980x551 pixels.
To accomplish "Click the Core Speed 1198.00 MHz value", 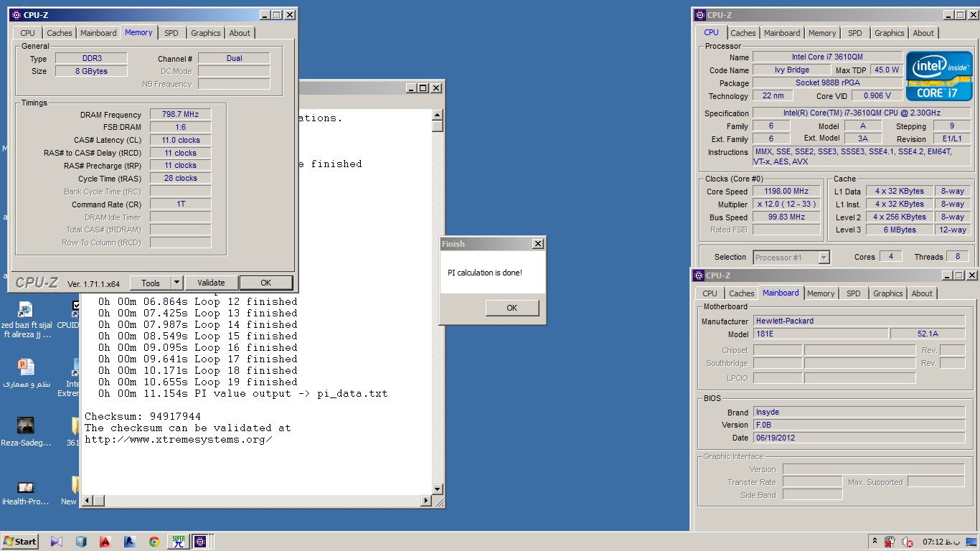I will click(x=786, y=191).
